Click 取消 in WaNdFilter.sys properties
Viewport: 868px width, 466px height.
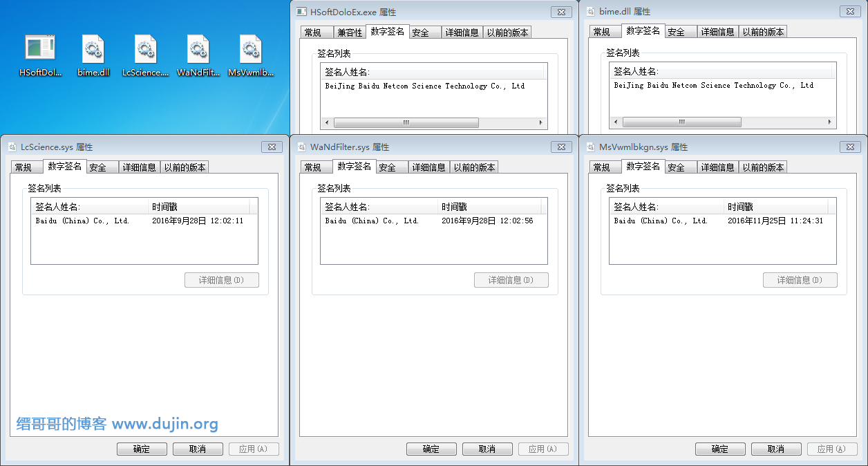click(487, 449)
